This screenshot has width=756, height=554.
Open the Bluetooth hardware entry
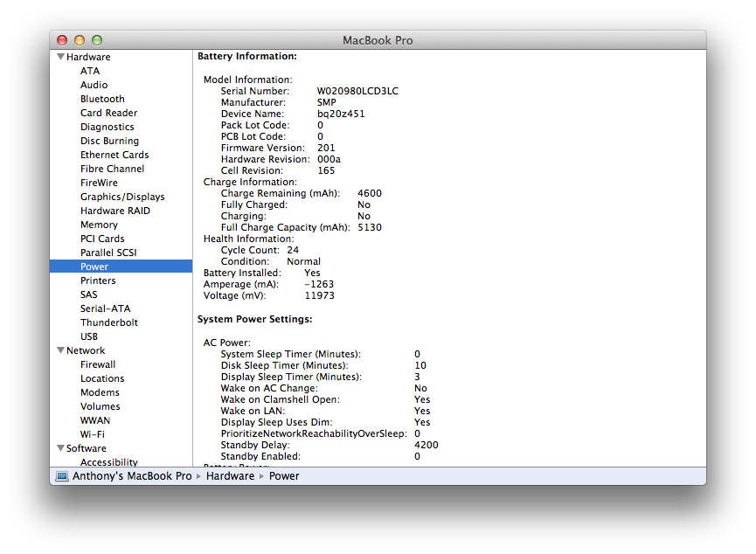(102, 99)
